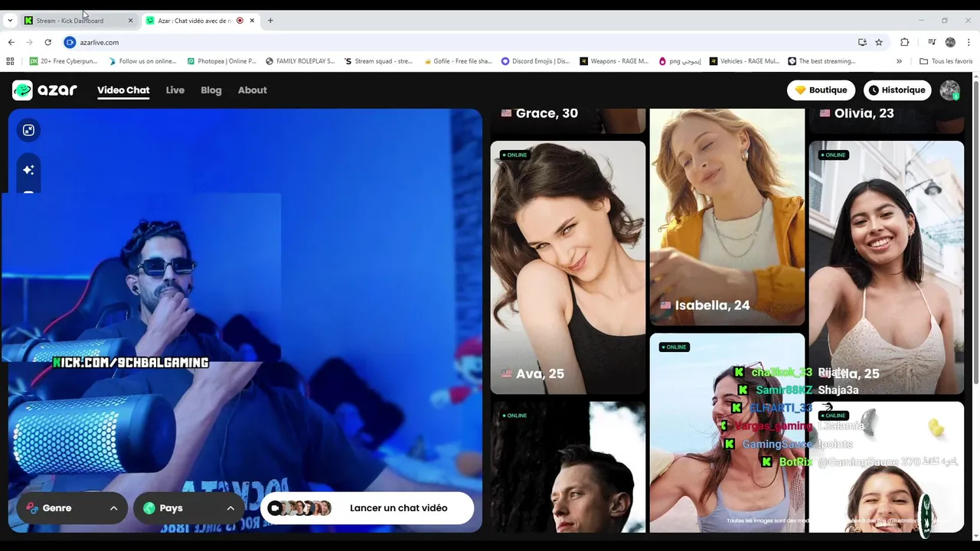This screenshot has width=980, height=551.
Task: Click the install app icon in address bar
Action: tap(862, 42)
